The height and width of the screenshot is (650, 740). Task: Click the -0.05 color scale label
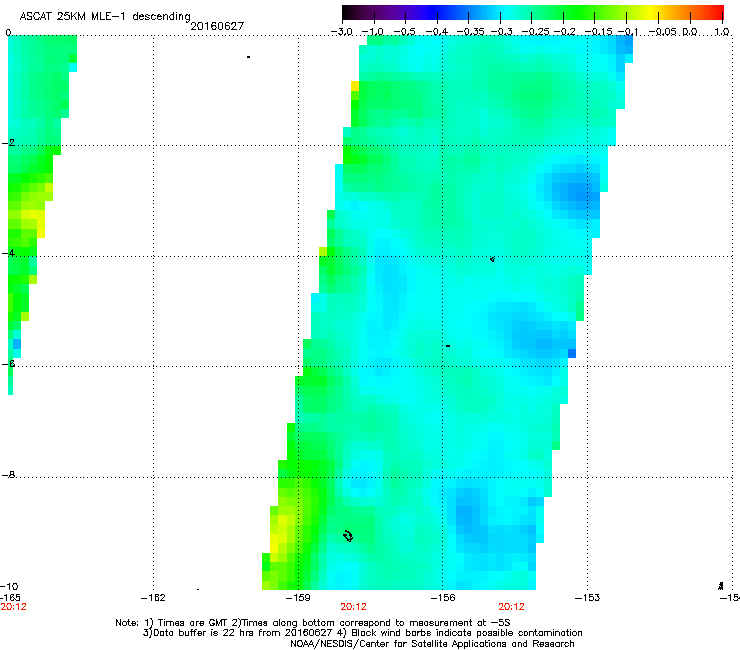click(663, 32)
